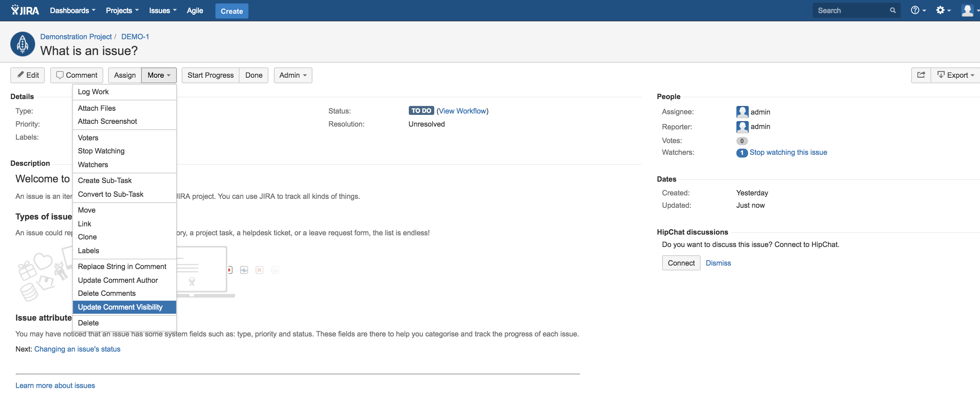Select Link from the menu

(125, 224)
